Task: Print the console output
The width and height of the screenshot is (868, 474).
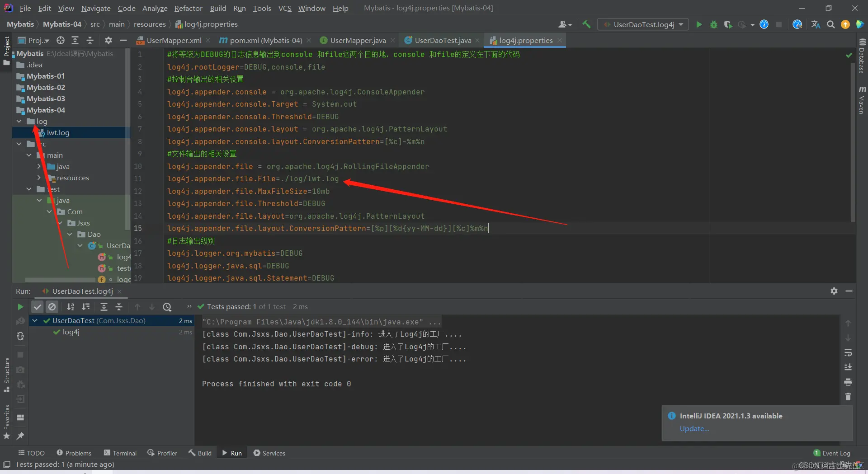Action: tap(848, 382)
